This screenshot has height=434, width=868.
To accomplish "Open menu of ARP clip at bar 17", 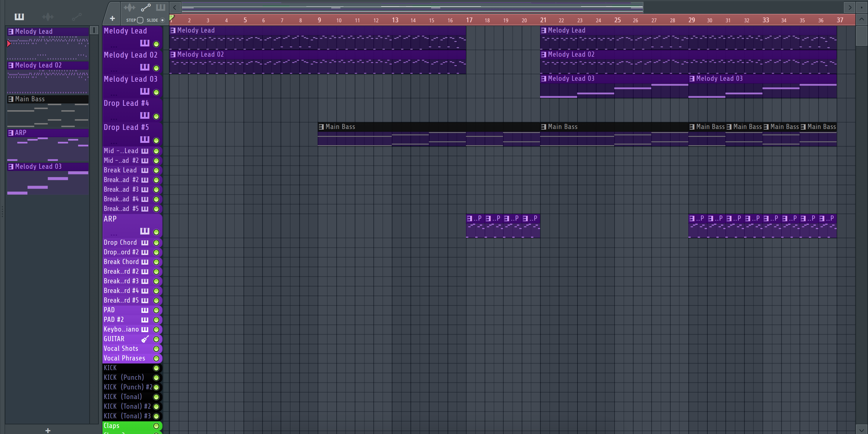I will click(x=469, y=218).
